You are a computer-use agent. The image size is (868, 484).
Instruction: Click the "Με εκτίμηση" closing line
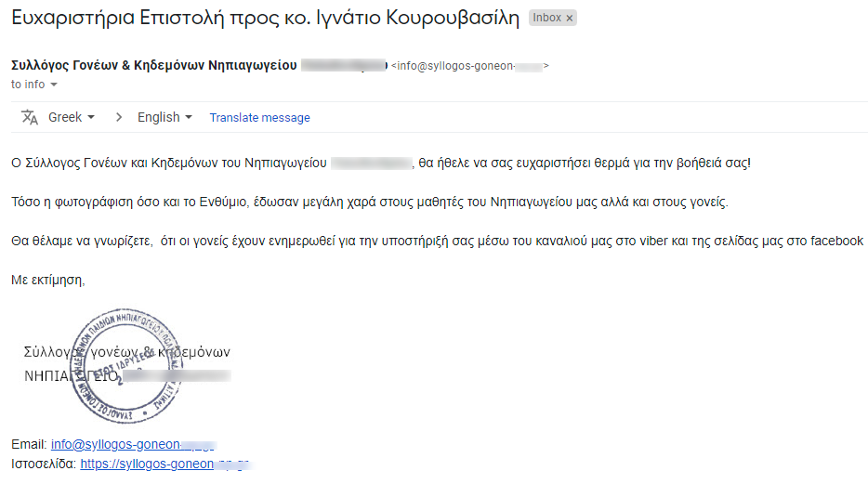pos(48,279)
